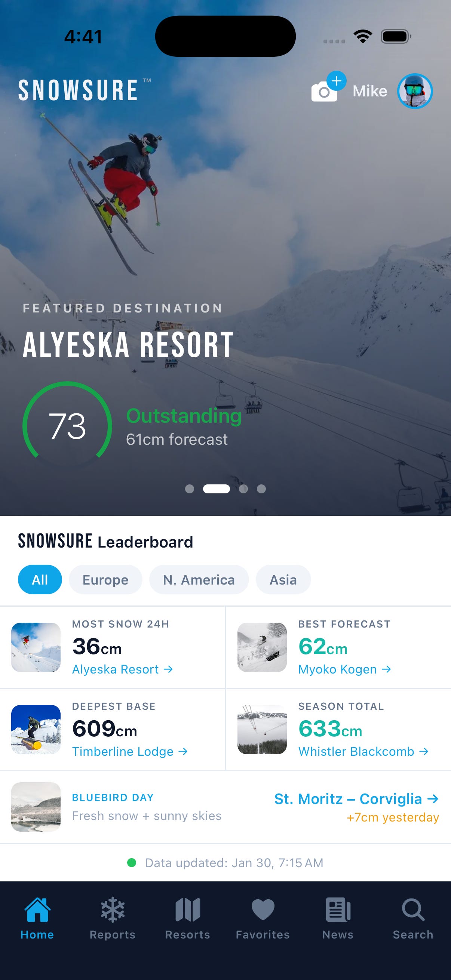Filter leaderboard by Europe
The height and width of the screenshot is (980, 451).
(x=105, y=579)
